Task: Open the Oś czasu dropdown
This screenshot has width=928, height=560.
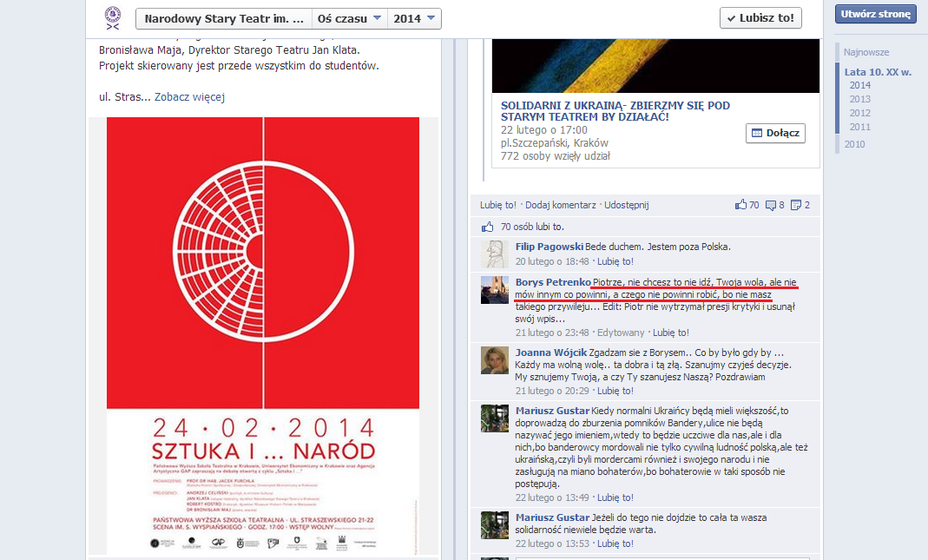Action: point(349,18)
